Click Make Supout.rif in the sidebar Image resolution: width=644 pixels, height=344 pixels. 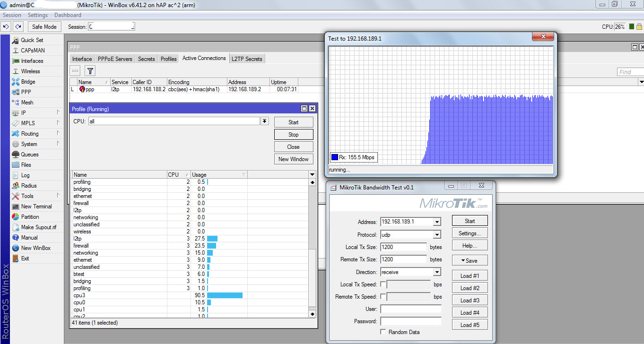[x=39, y=227]
